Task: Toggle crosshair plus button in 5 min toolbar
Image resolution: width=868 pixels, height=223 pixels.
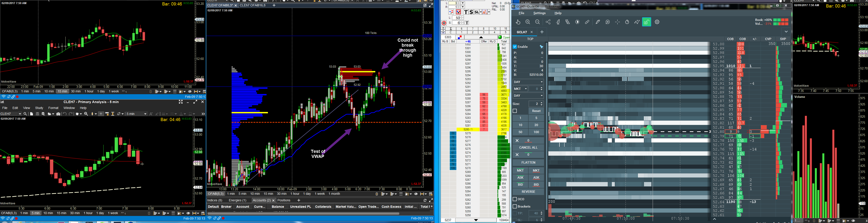Action: [101, 114]
